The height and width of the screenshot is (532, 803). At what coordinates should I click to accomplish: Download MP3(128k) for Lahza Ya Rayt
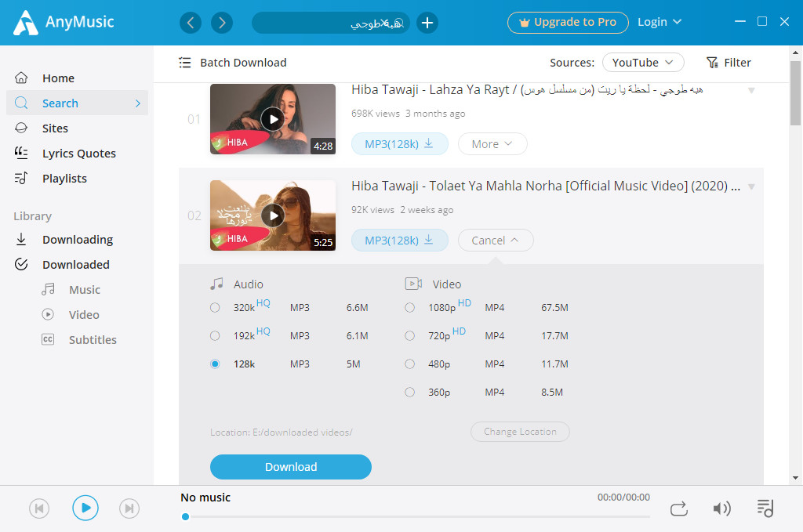(399, 143)
